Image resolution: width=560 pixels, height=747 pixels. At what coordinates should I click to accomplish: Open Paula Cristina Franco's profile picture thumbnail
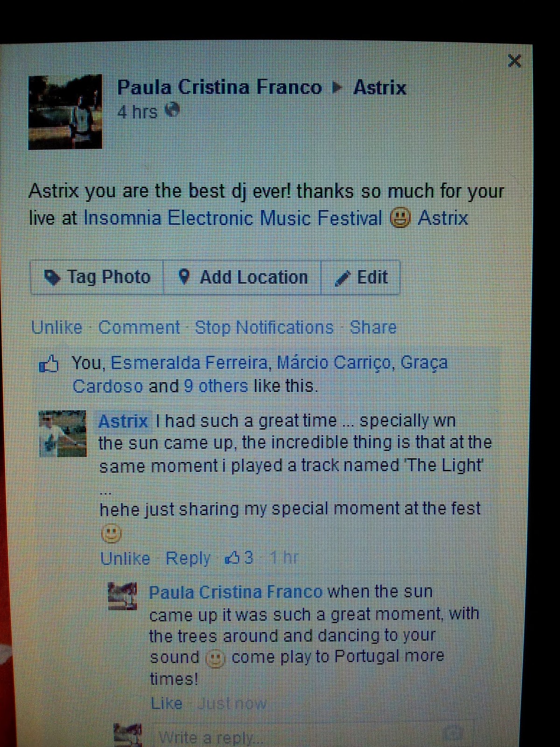pyautogui.click(x=65, y=112)
